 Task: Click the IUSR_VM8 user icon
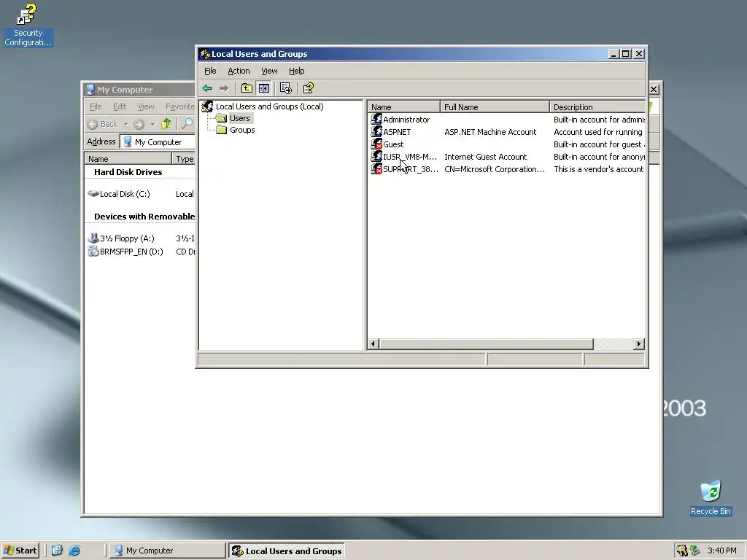376,156
